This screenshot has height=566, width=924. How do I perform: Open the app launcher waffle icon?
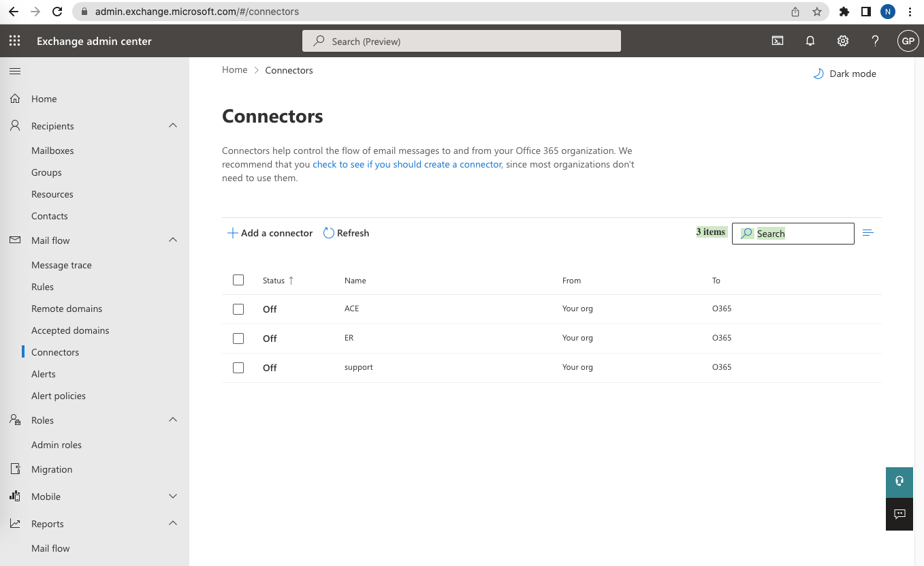(14, 41)
